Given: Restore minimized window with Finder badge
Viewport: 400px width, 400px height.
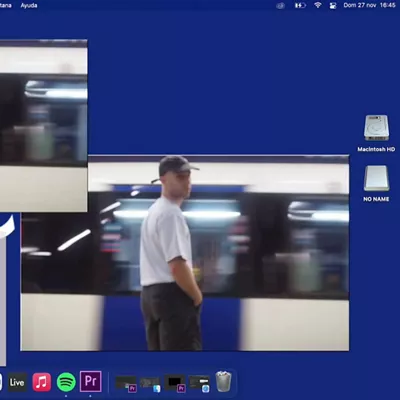Looking at the screenshot, I should pos(150,384).
